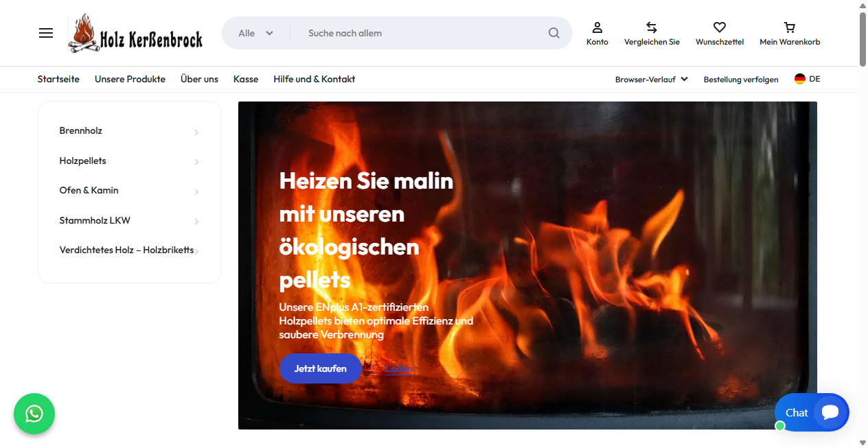Click the Vergleichen Sie compare icon
Viewport: 868px width, 448px height.
[651, 28]
